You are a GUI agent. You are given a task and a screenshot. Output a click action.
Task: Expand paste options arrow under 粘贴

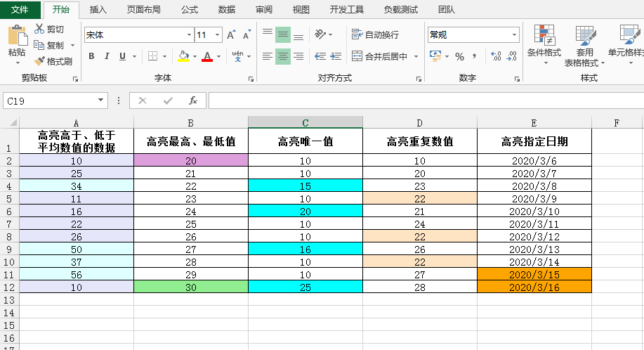[18, 63]
